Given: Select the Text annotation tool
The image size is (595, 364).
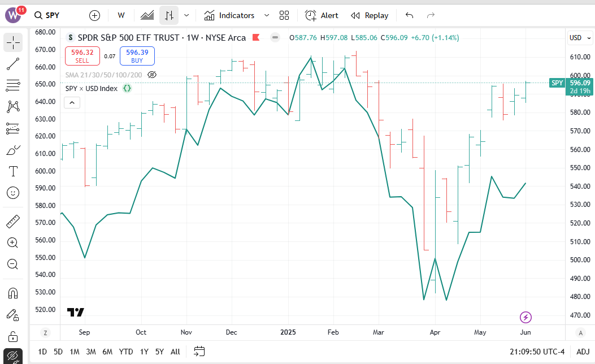Looking at the screenshot, I should 13,171.
